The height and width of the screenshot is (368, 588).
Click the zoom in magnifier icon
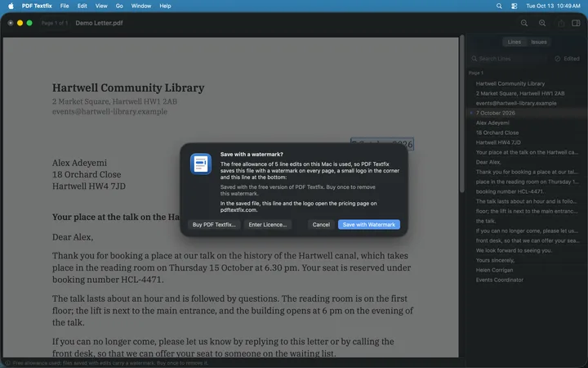tap(542, 23)
